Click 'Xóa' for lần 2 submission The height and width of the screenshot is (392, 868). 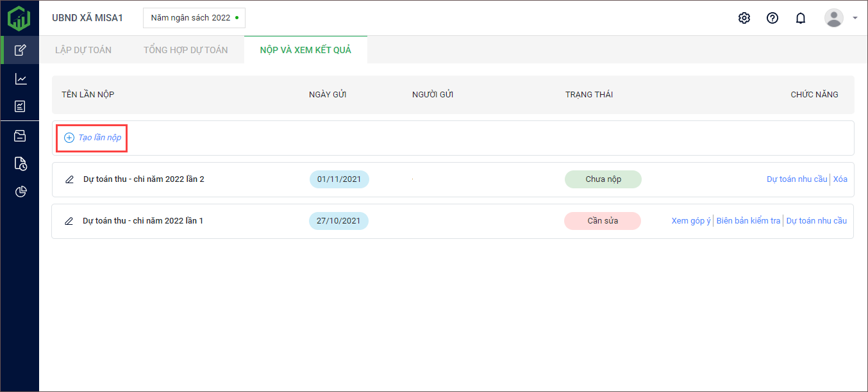[x=840, y=179]
